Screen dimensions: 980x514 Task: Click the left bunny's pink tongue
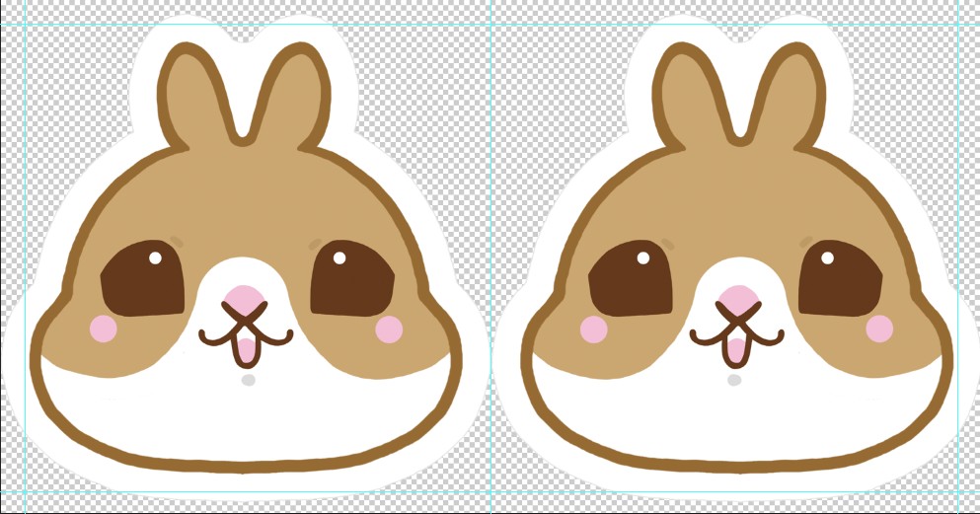[244, 348]
